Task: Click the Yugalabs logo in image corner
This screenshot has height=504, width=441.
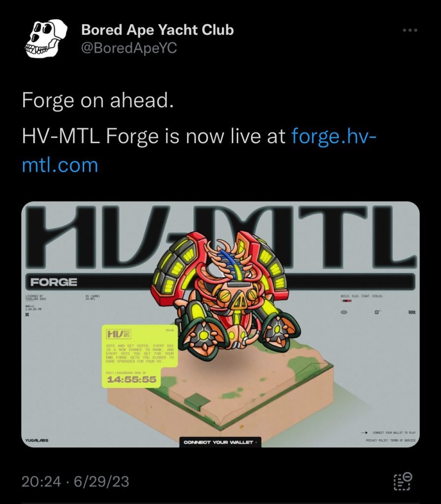Action: point(36,441)
